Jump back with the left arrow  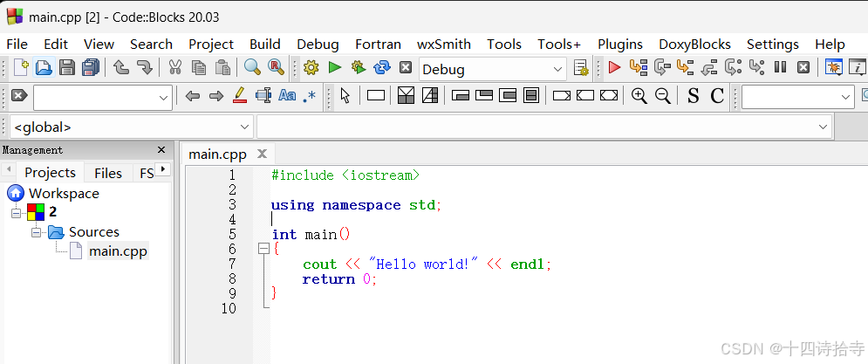pyautogui.click(x=192, y=96)
